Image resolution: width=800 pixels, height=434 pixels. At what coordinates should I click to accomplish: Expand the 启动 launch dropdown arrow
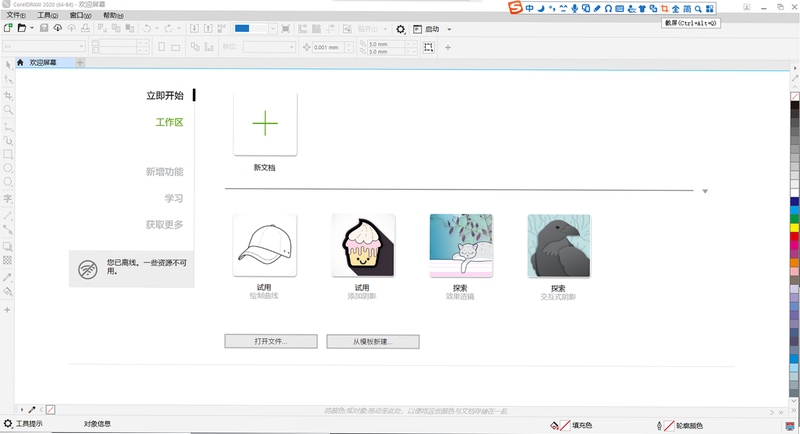coord(449,29)
